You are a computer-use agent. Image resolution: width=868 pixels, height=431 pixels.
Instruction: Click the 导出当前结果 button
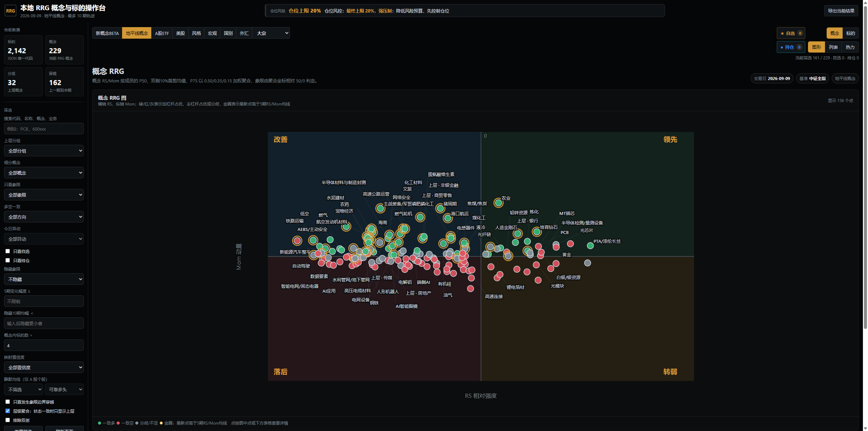pos(841,11)
